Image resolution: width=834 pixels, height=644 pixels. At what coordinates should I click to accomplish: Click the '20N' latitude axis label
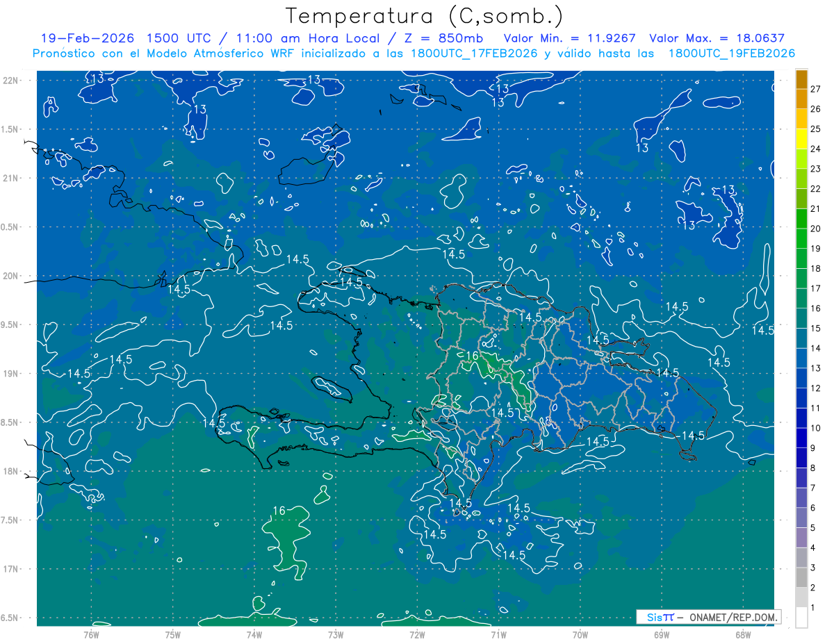coord(10,276)
